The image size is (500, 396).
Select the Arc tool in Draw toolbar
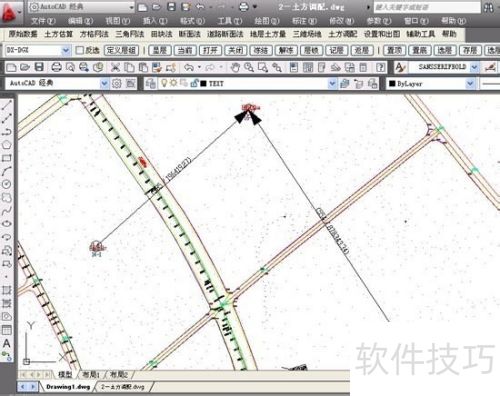point(7,171)
